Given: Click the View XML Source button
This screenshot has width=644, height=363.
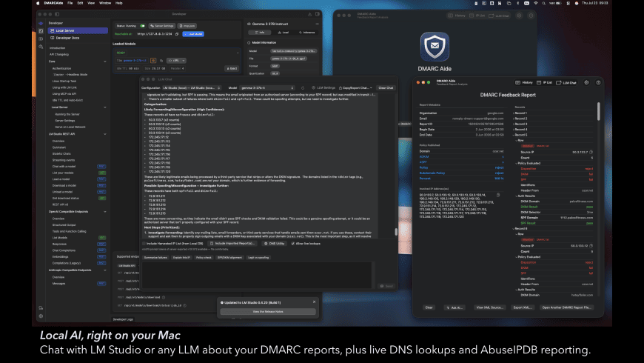Looking at the screenshot, I should coord(489,307).
